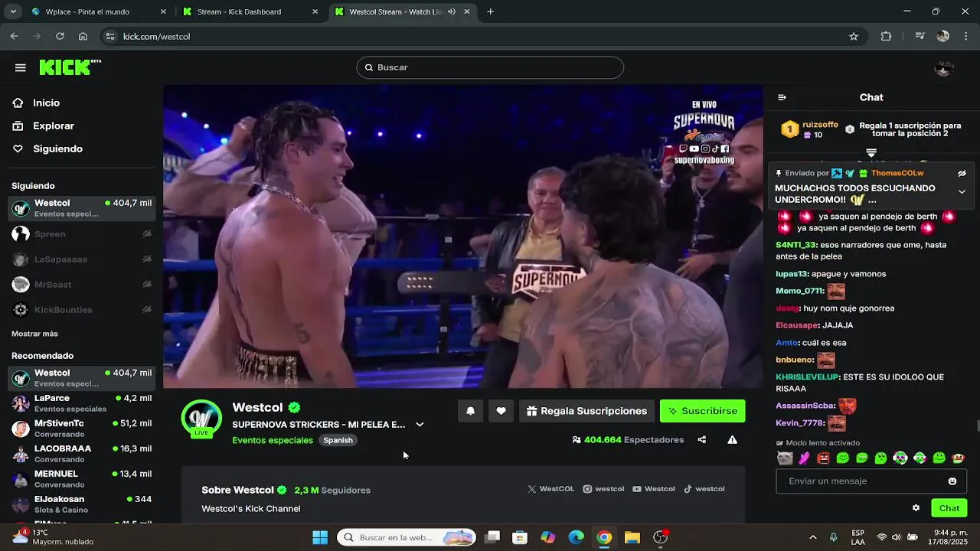Share the stream with the share icon

[x=701, y=440]
